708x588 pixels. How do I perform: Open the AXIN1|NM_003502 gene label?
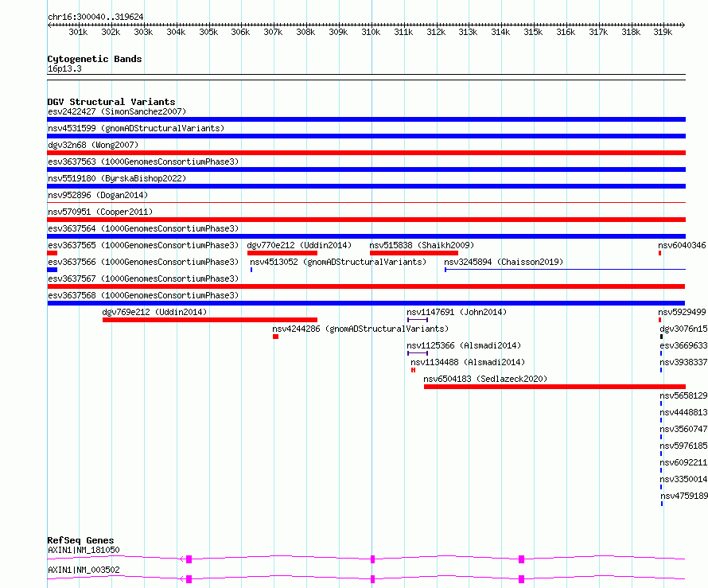tap(84, 570)
